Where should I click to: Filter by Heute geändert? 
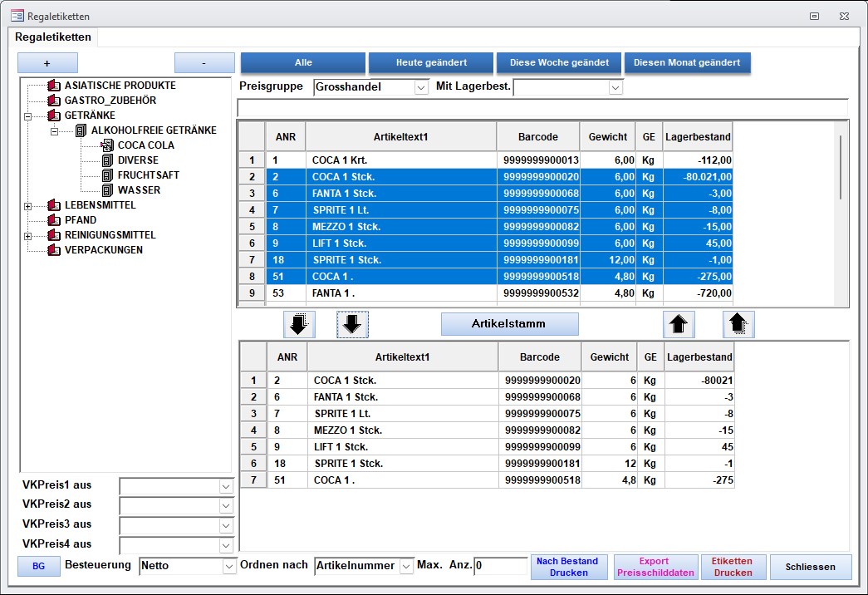[431, 63]
